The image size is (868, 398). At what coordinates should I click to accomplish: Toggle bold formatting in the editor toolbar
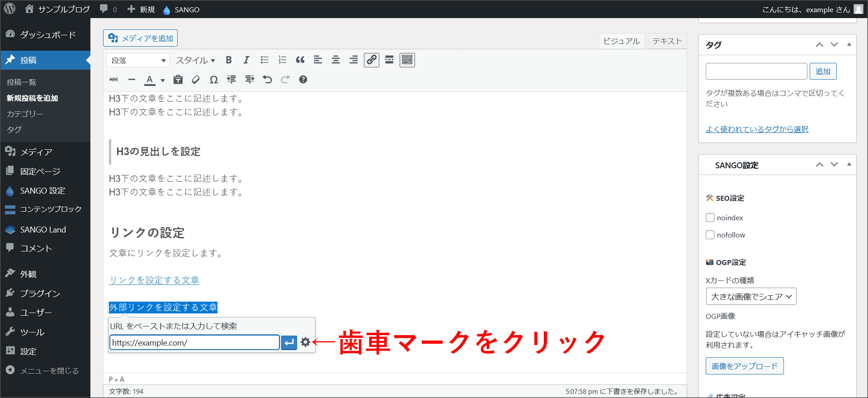(229, 60)
